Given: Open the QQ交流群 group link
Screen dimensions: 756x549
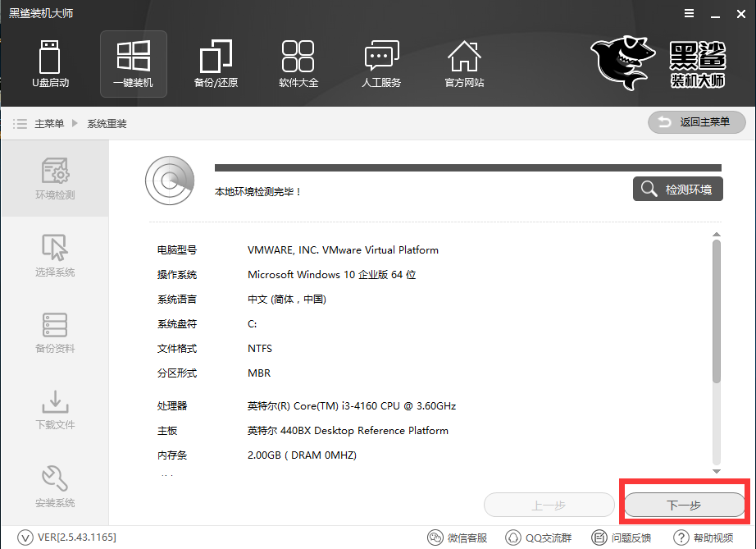Looking at the screenshot, I should coord(538,538).
